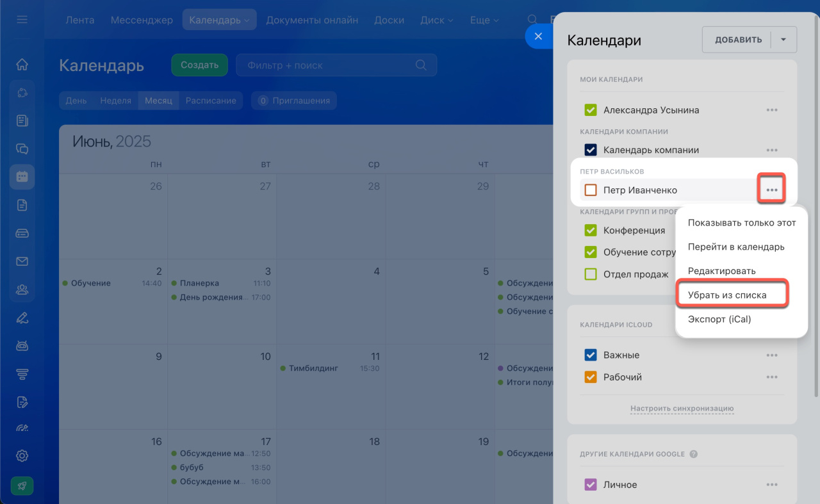Click the home icon in left sidebar
Image resolution: width=820 pixels, height=504 pixels.
tap(22, 64)
